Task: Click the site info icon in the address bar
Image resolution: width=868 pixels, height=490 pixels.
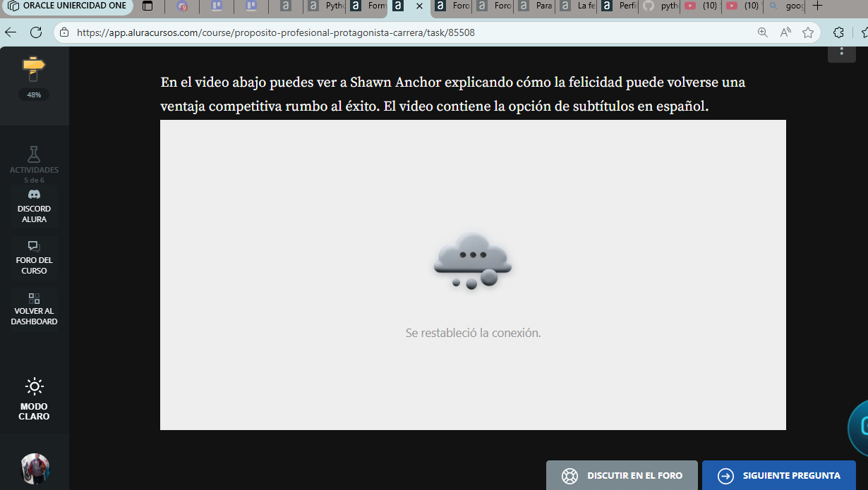Action: [x=64, y=32]
